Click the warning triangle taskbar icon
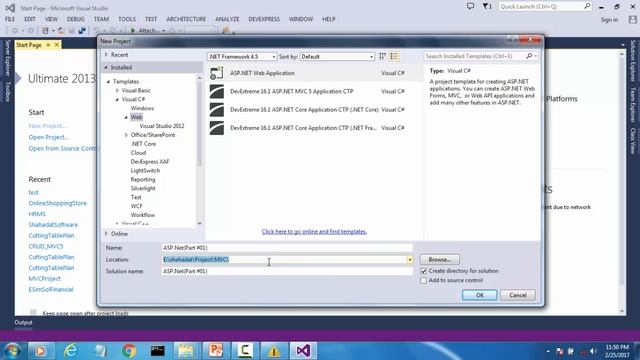640x360 pixels. [274, 351]
